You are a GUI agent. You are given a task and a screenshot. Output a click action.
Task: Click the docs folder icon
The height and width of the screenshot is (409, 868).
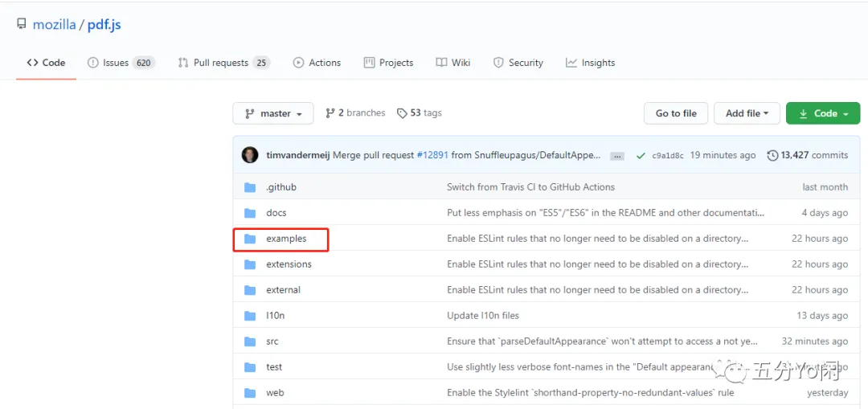tap(250, 212)
